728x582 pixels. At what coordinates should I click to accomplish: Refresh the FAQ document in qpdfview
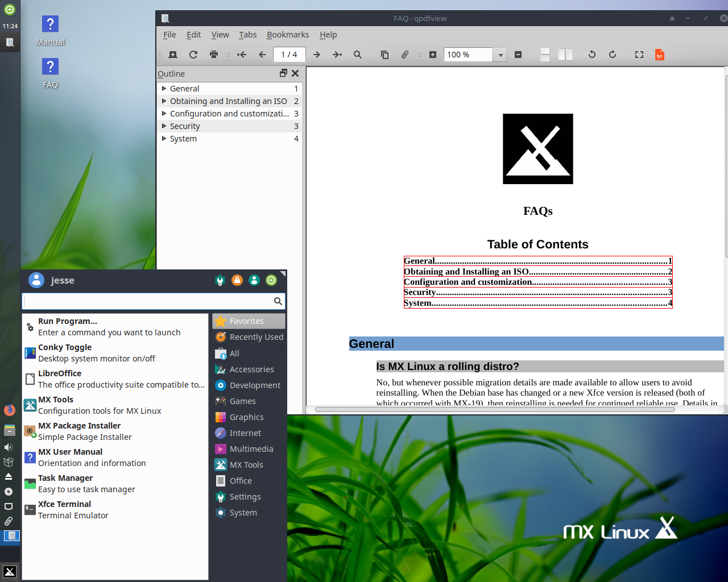(x=193, y=55)
